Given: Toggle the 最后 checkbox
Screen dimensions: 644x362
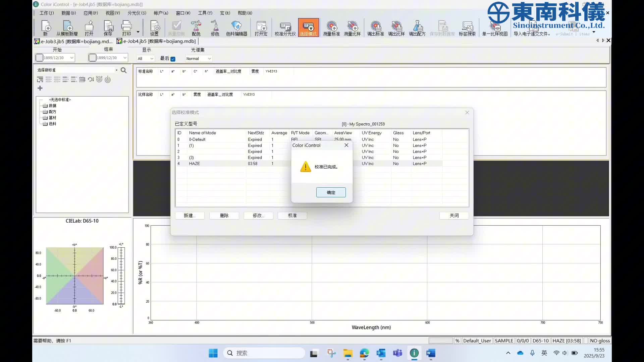Looking at the screenshot, I should 173,59.
